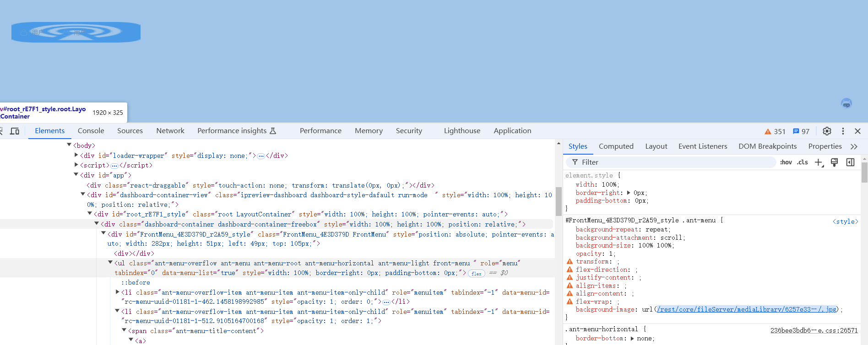Select the Event Listeners sidebar tab
868x345 pixels.
703,146
